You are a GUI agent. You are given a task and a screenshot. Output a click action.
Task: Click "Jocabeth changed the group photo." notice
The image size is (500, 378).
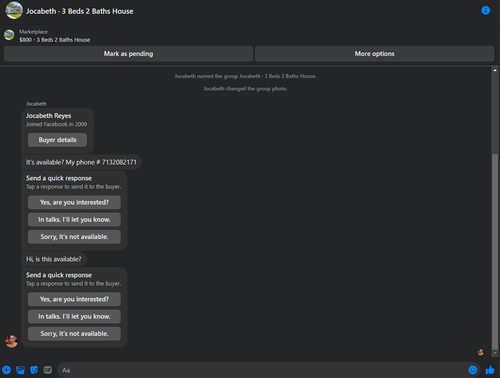tap(245, 89)
